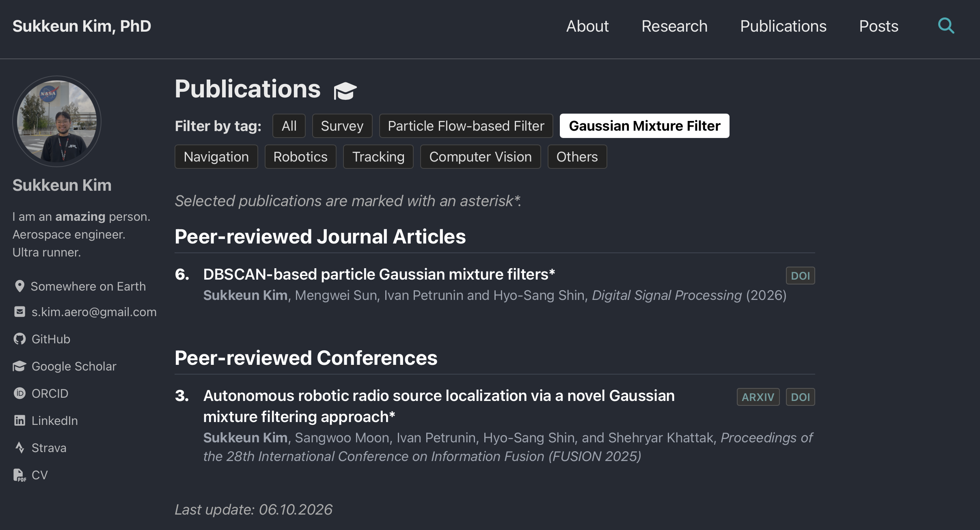Click the 'Sukkeun Kim' name under the avatar
980x530 pixels.
pos(62,185)
